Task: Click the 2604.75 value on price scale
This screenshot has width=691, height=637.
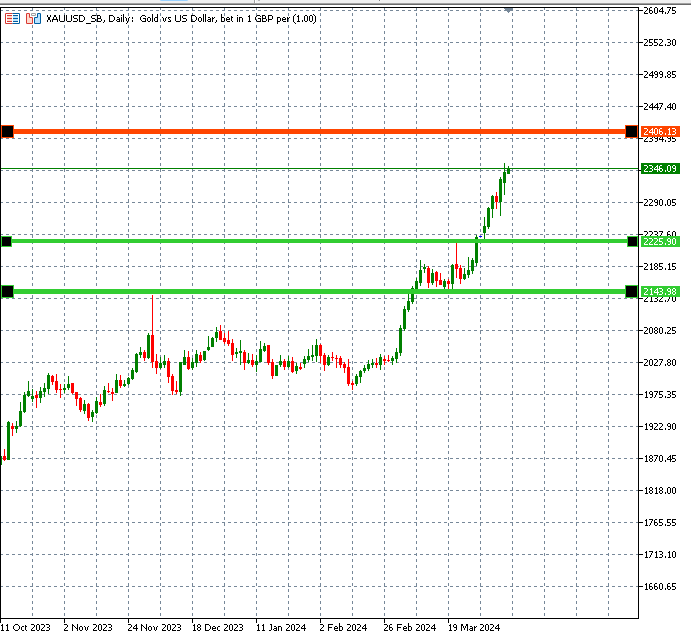Action: pyautogui.click(x=662, y=11)
